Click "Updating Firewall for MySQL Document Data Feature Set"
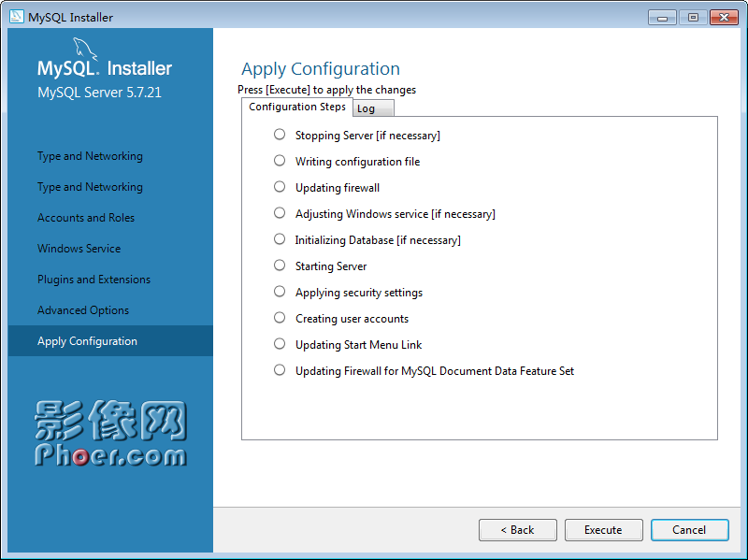The height and width of the screenshot is (560, 748). (435, 371)
